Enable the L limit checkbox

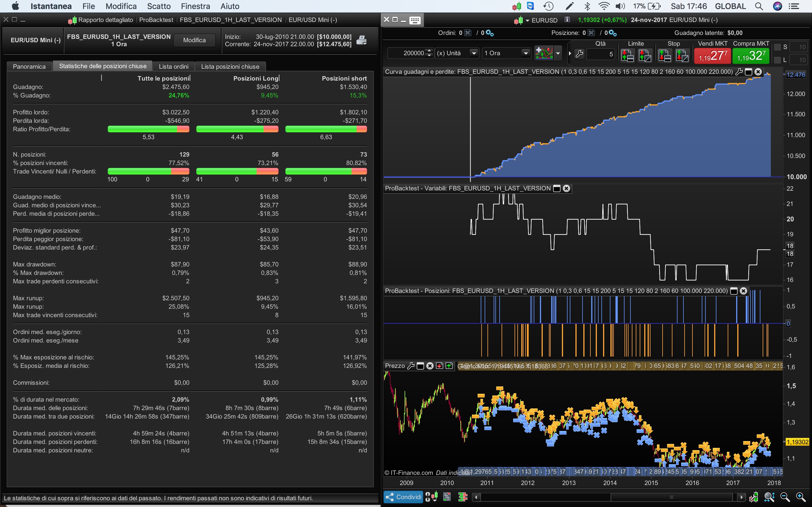point(777,60)
